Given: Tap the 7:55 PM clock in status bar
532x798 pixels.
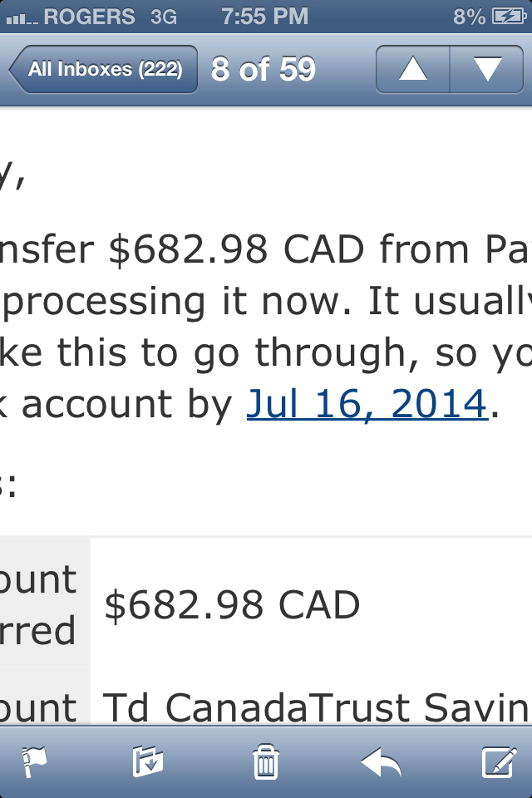Looking at the screenshot, I should point(264,17).
